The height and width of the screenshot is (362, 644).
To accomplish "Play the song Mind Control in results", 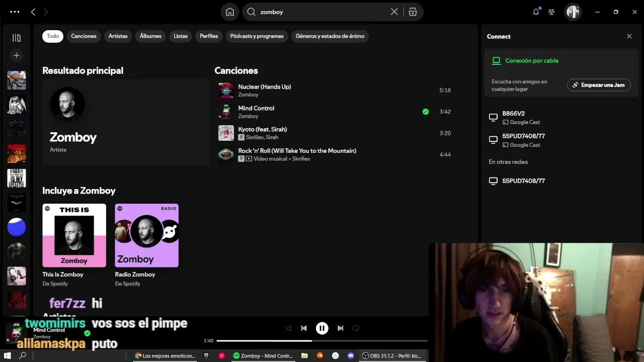I will click(335, 112).
